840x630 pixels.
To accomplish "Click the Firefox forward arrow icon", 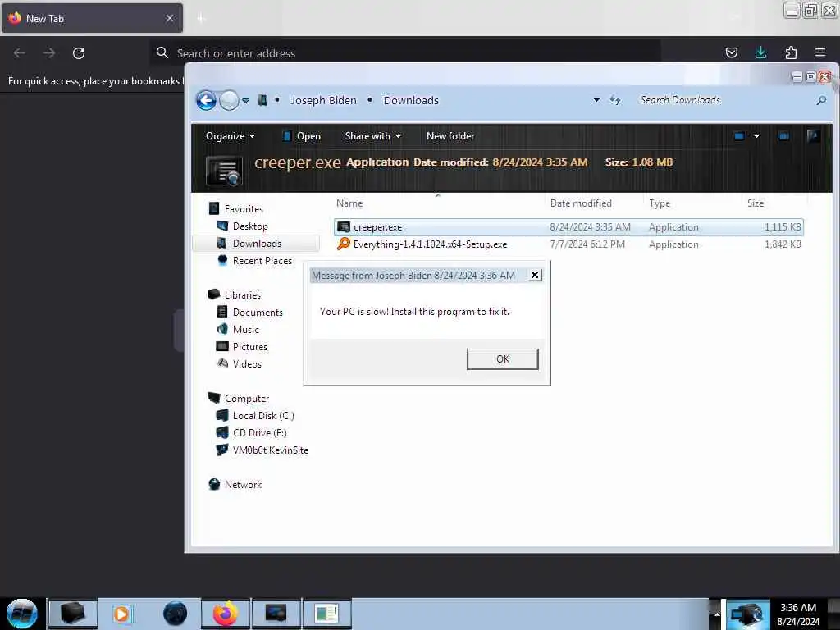I will [x=49, y=53].
